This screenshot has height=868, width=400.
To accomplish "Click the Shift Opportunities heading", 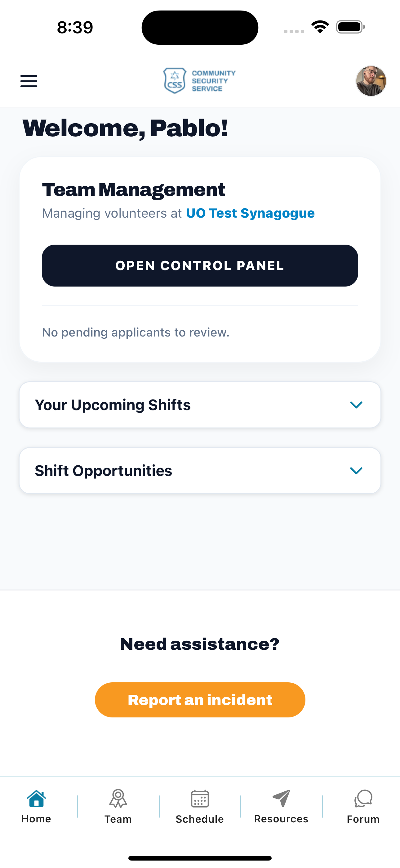I will [103, 470].
